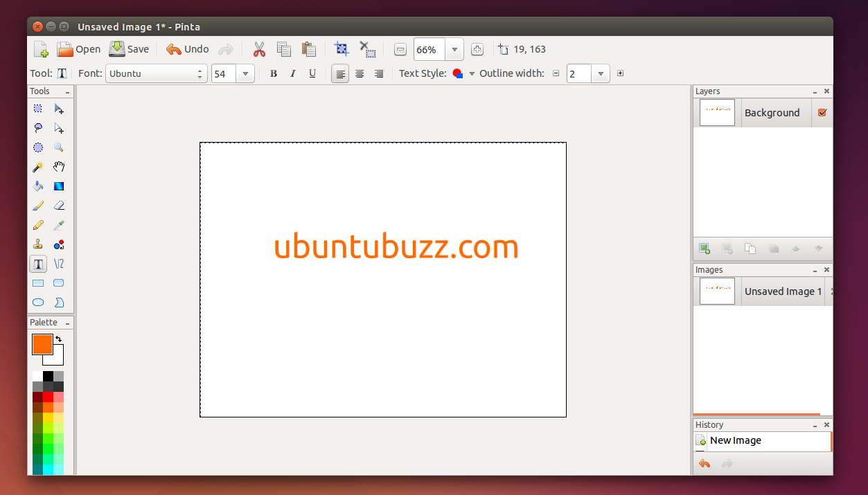868x495 pixels.
Task: Increase outline width with plus button
Action: coord(620,73)
